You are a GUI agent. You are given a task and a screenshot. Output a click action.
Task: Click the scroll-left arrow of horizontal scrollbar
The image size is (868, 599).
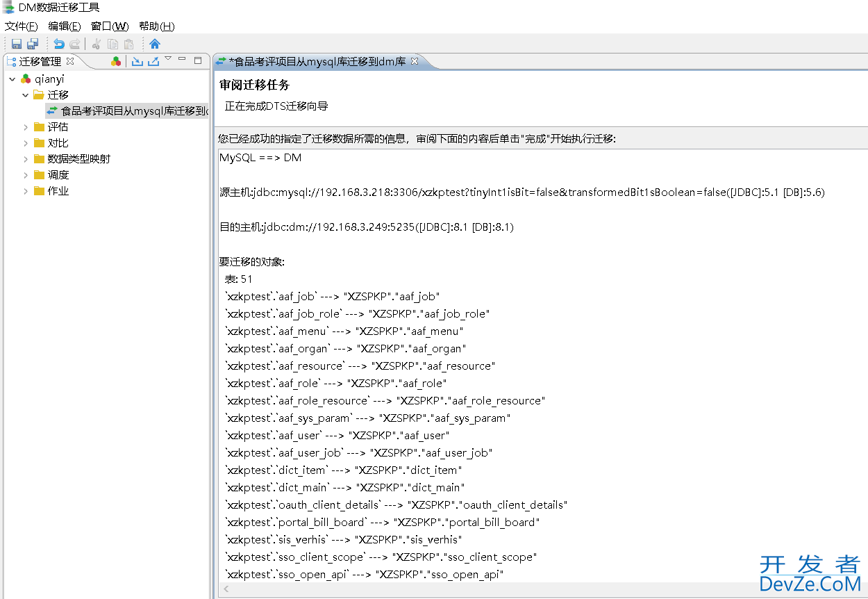(x=226, y=589)
